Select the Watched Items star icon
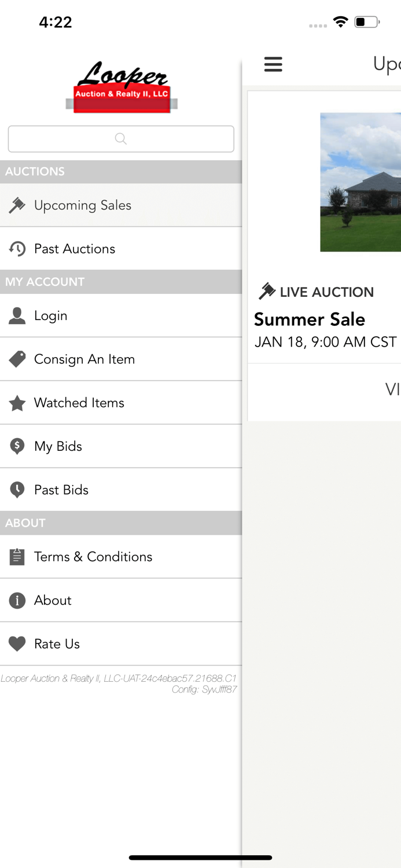401x868 pixels. [x=17, y=402]
